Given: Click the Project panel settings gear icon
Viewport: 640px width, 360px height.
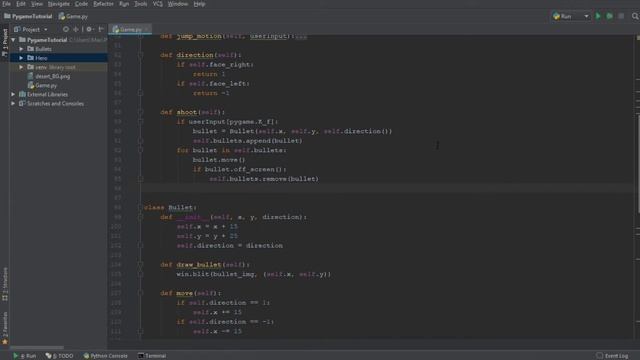Looking at the screenshot, I should (x=89, y=29).
